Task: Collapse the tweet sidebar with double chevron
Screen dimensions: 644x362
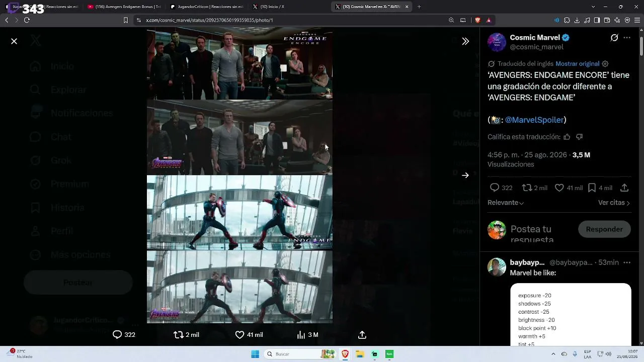Action: 465,41
